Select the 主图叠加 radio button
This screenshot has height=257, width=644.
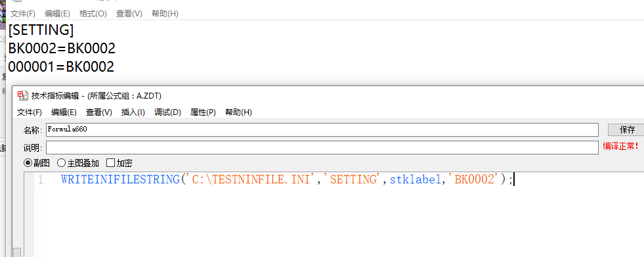pos(78,163)
